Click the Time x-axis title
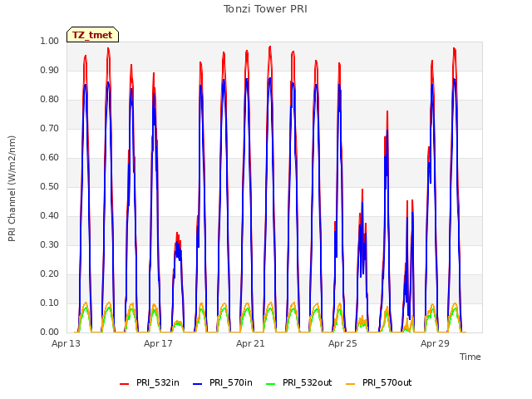Screen dimensions: 532x399 point(470,357)
